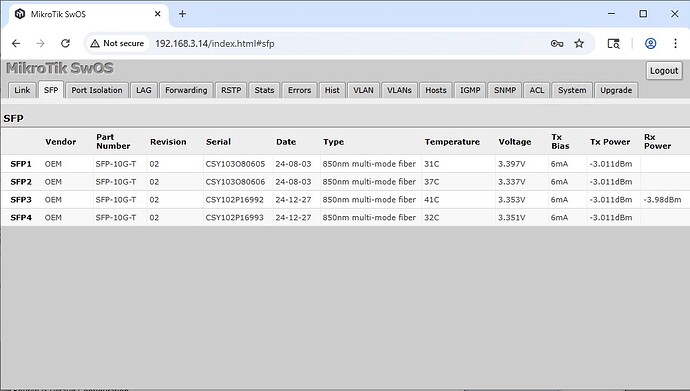The image size is (690, 391).
Task: Switch to the Link tab
Action: (x=22, y=90)
